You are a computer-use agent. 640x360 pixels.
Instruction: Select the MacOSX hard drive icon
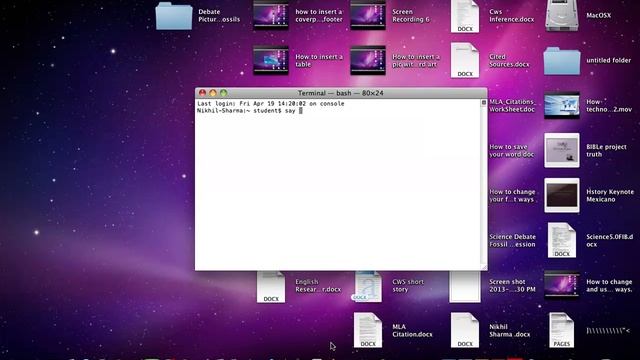[x=562, y=16]
